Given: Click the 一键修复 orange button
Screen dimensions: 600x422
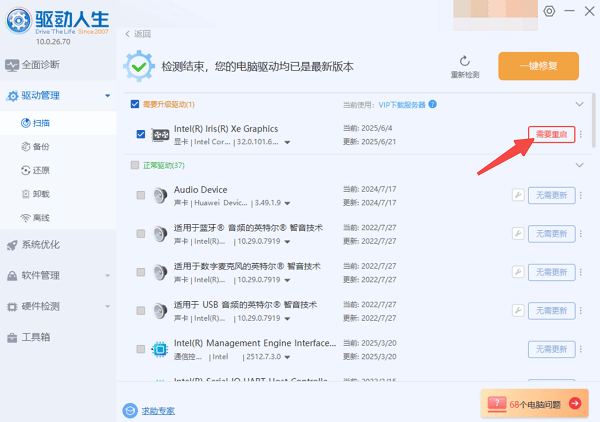Looking at the screenshot, I should coord(538,66).
